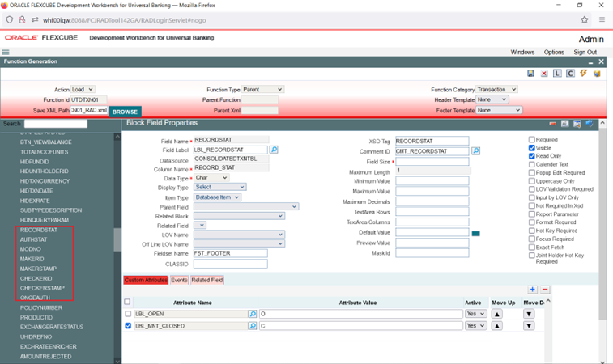Viewport: 613px width, 364px height.
Task: Deselect the LBL_MNT_CLOSED row checkbox
Action: point(128,325)
